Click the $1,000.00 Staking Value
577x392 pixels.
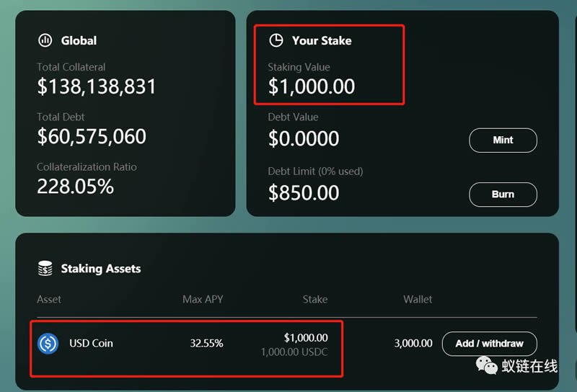(312, 86)
